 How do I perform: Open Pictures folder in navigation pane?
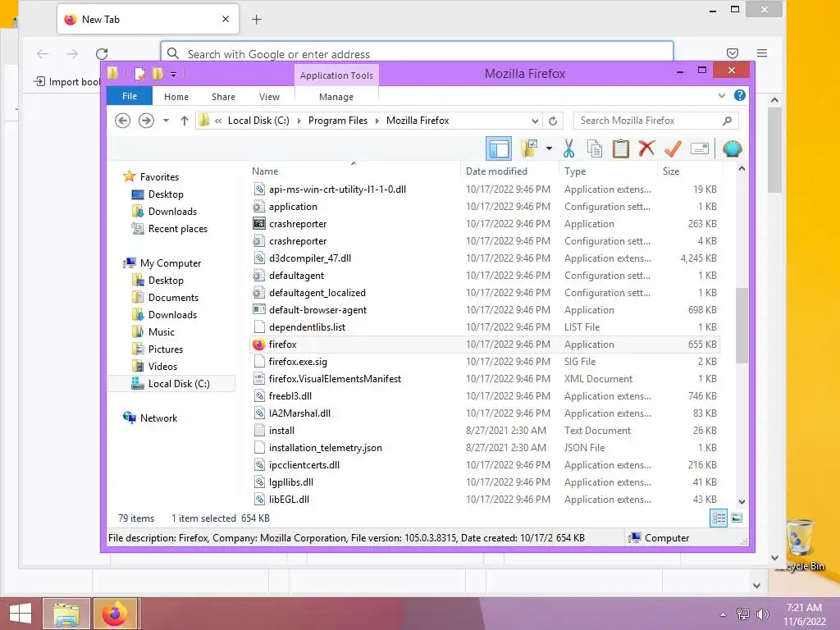pos(166,349)
